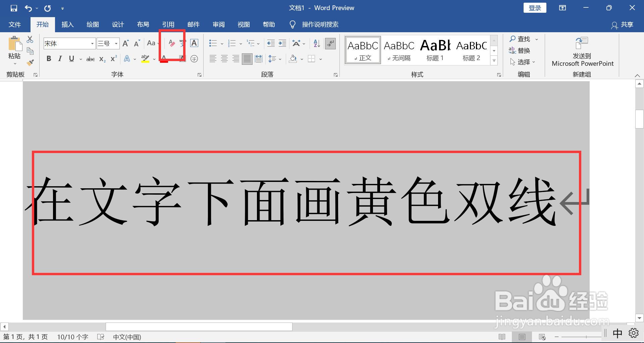Screen dimensions: 644x343
Task: Click the vertical scrollbar down arrow
Action: click(639, 318)
